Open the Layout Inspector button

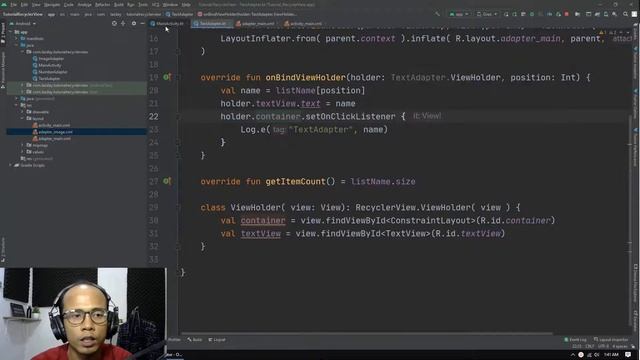pyautogui.click(x=611, y=340)
